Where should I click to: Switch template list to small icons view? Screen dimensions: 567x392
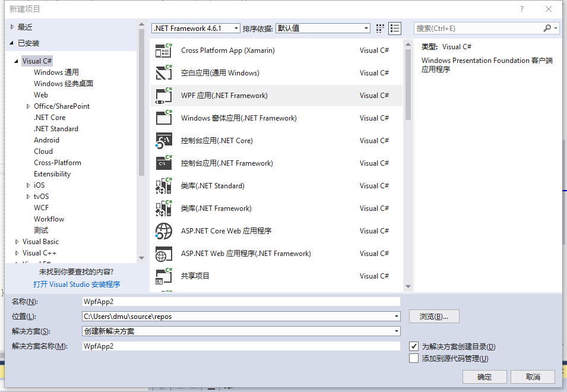point(380,28)
